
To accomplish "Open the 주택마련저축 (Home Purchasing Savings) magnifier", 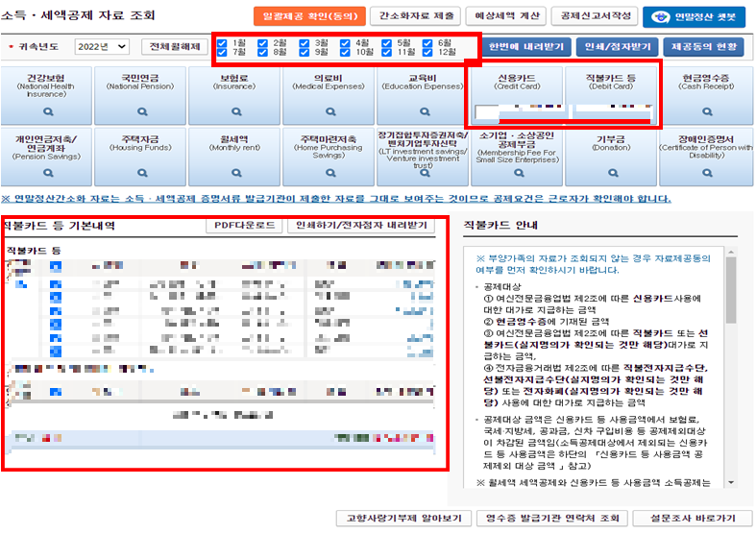I will [330, 173].
